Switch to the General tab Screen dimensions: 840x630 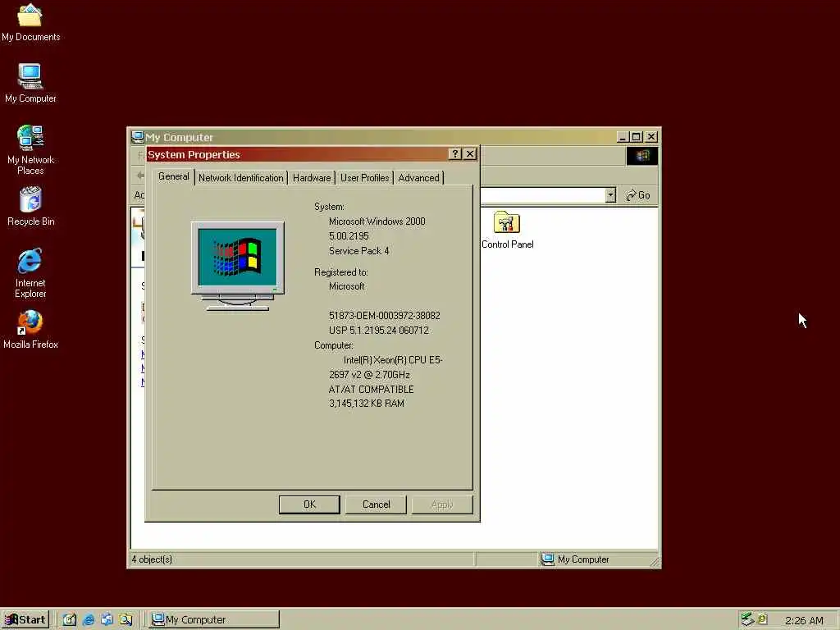[174, 177]
